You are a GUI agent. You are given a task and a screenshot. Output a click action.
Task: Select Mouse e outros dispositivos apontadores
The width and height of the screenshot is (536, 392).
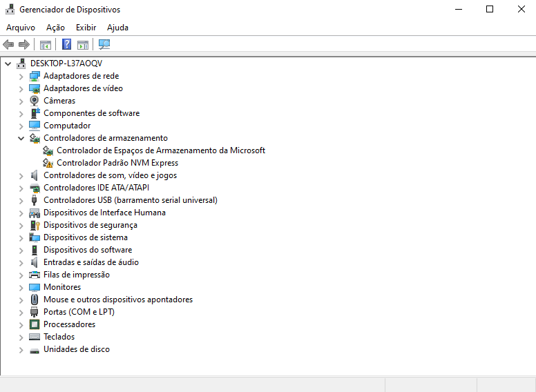pyautogui.click(x=118, y=300)
